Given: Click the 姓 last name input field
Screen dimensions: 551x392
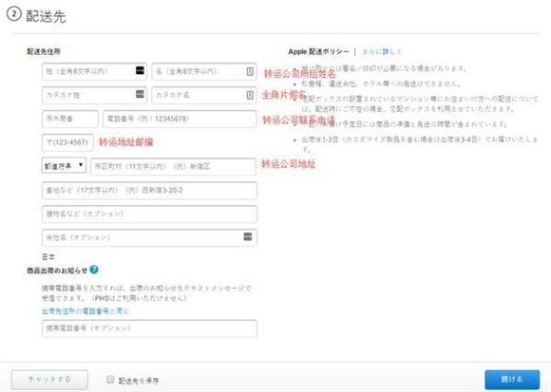Looking at the screenshot, I should [94, 71].
